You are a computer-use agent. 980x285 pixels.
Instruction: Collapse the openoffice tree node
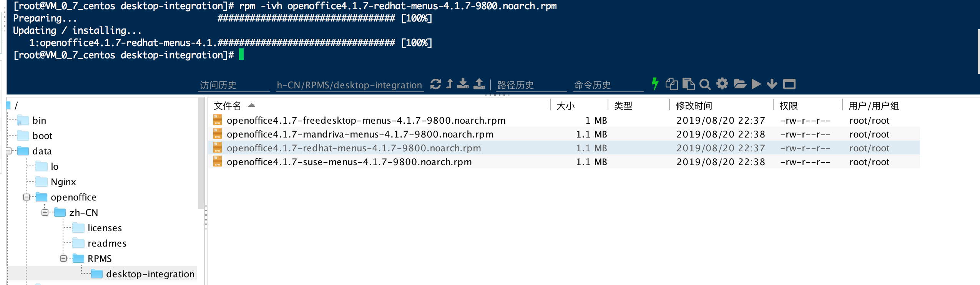click(x=27, y=197)
